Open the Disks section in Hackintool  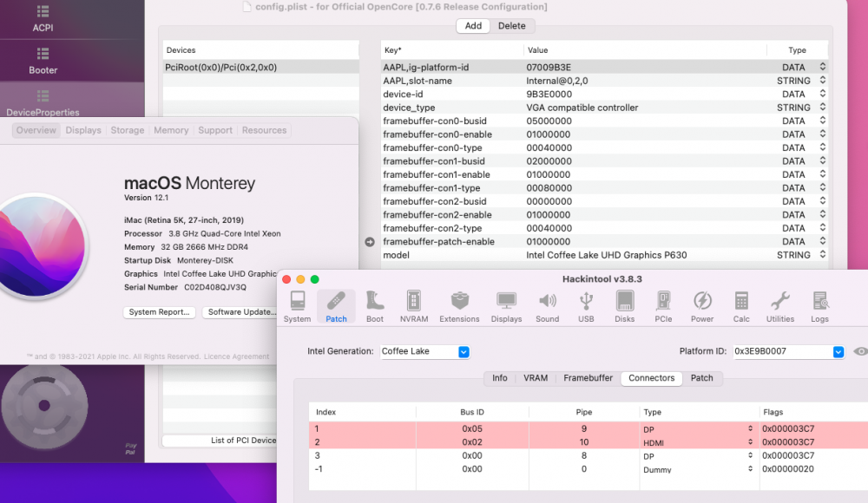624,306
